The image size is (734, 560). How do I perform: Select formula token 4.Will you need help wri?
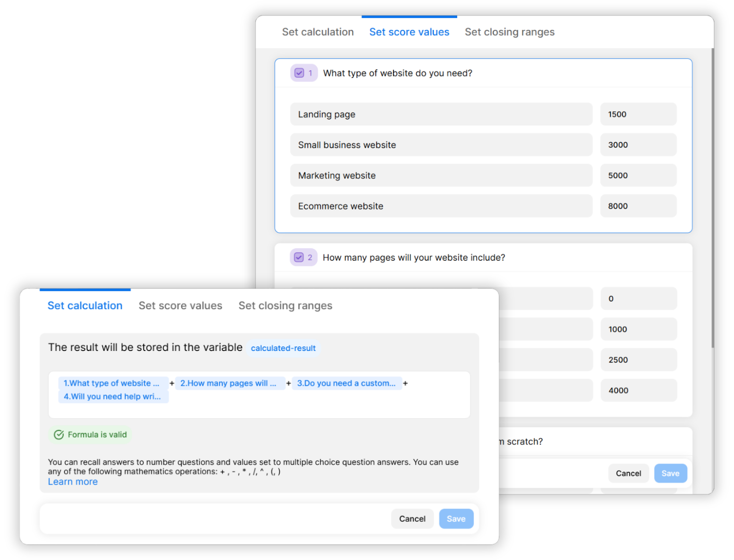pos(113,396)
